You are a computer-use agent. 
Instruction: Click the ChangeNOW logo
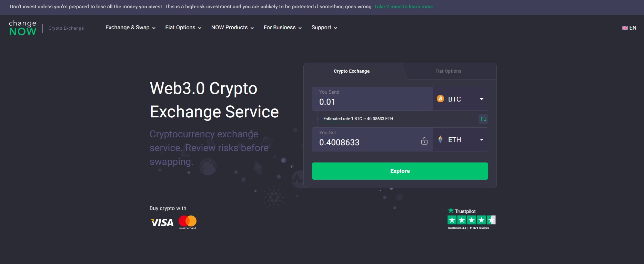click(23, 28)
